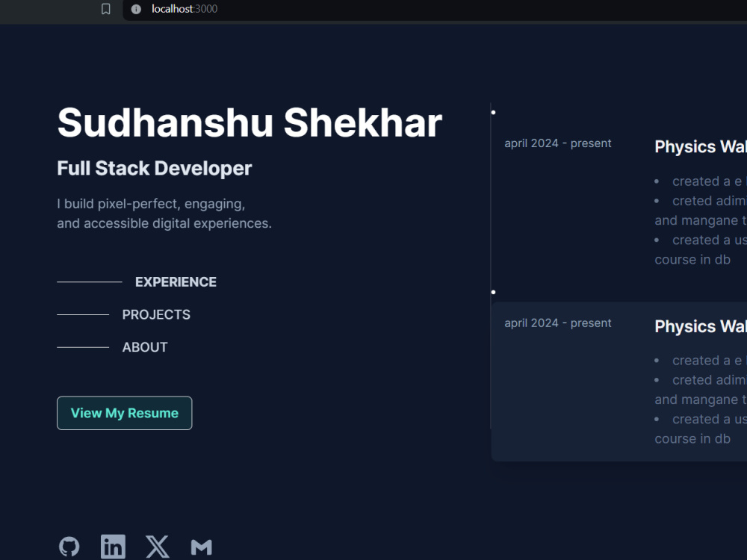Open the email (Gmail) icon
The height and width of the screenshot is (560, 747).
pyautogui.click(x=201, y=546)
